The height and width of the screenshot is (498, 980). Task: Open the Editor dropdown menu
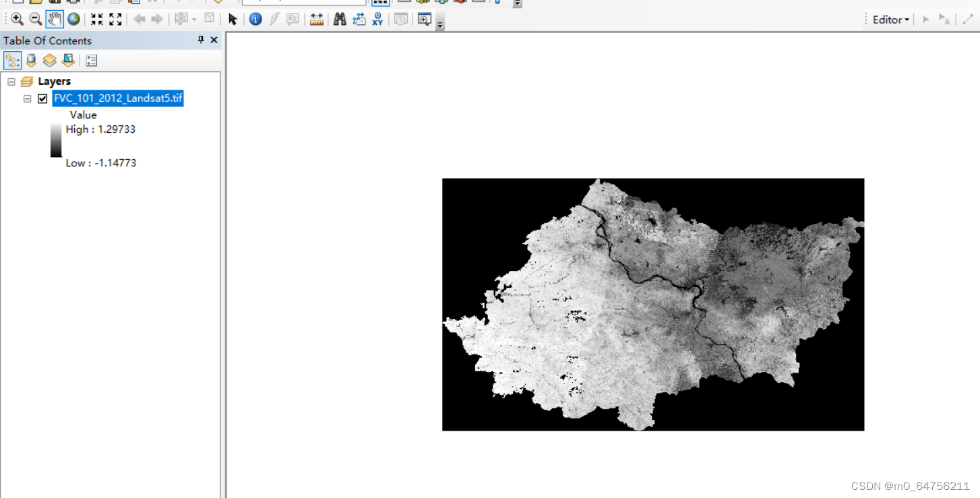pos(889,20)
